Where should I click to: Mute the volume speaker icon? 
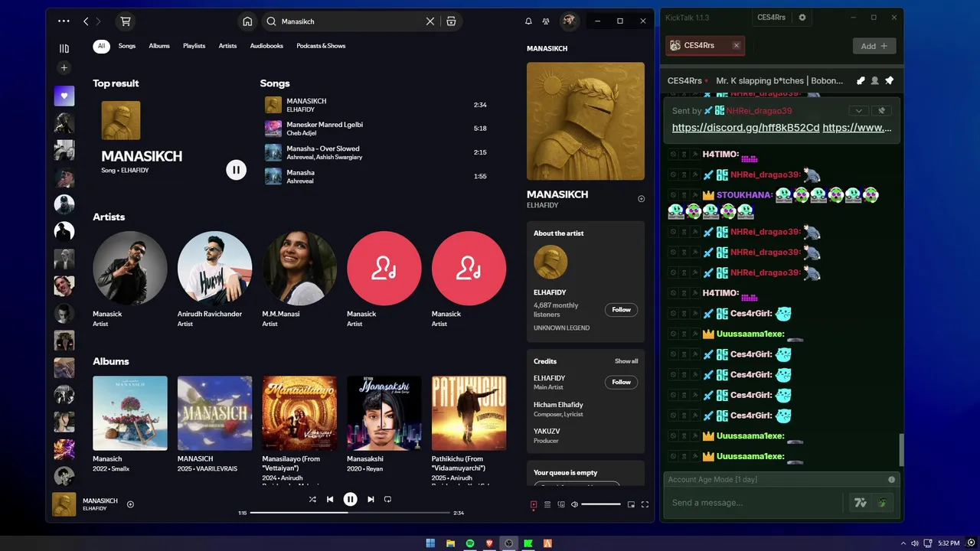click(x=574, y=504)
